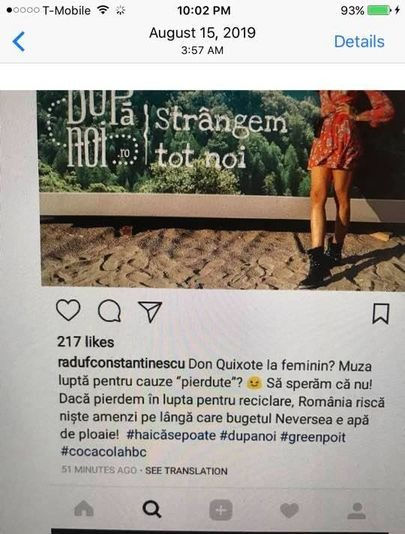
Task: Tap the #dupanoi hashtag
Action: [248, 436]
